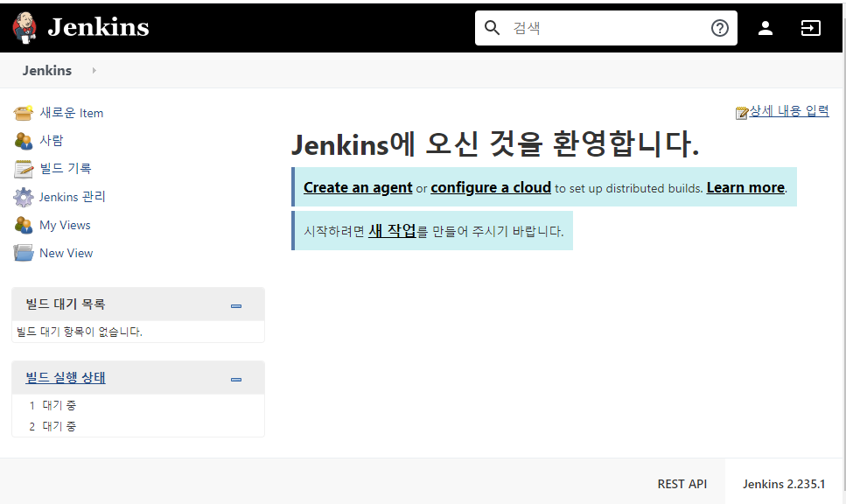
Task: Open the 상세 내용 입력 link
Action: point(789,110)
